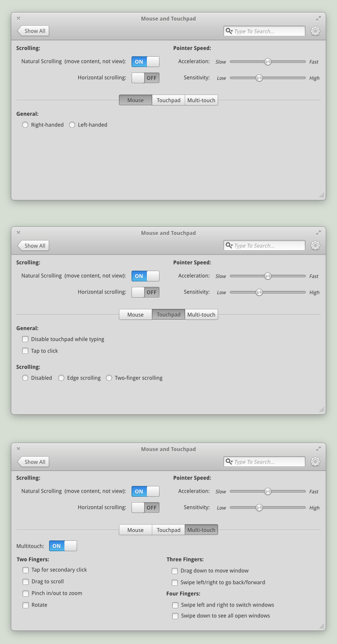This screenshot has width=337, height=644.
Task: Turn off the Multitouch switch
Action: [63, 546]
